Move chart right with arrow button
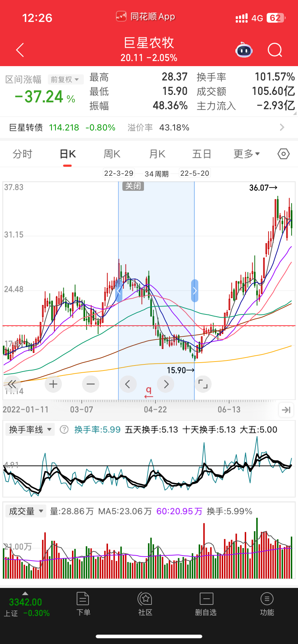Screen dimensions: 298x644 click(x=166, y=384)
